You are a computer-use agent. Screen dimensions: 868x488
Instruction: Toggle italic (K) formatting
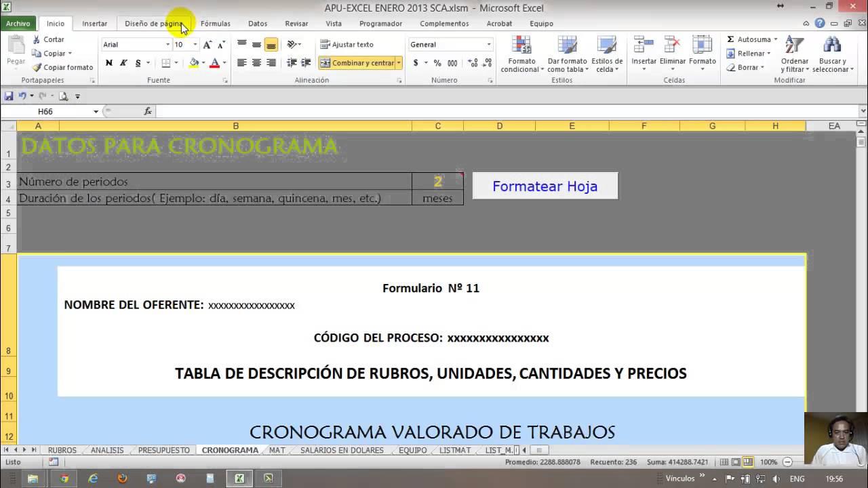coord(123,63)
